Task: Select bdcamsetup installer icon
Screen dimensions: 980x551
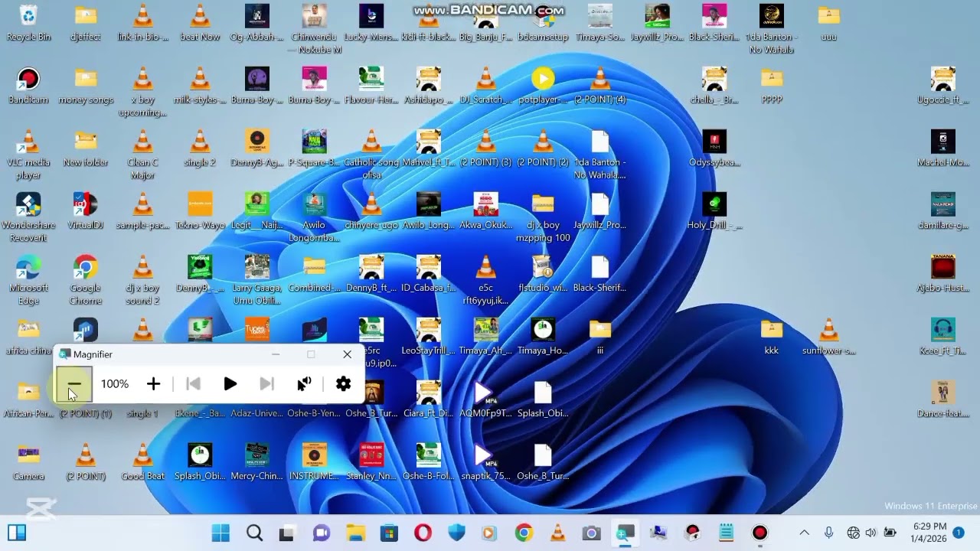Action: pyautogui.click(x=543, y=23)
